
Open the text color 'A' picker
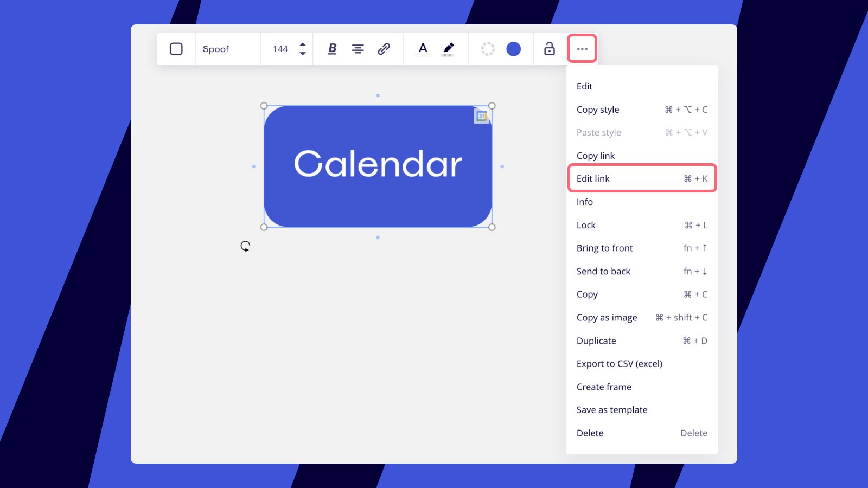click(x=423, y=49)
